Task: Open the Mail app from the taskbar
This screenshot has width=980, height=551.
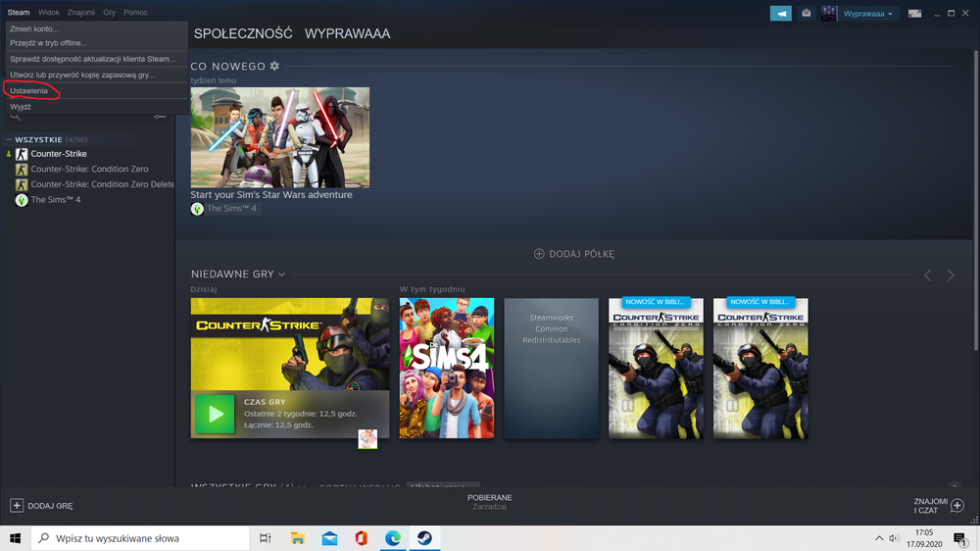Action: 329,538
